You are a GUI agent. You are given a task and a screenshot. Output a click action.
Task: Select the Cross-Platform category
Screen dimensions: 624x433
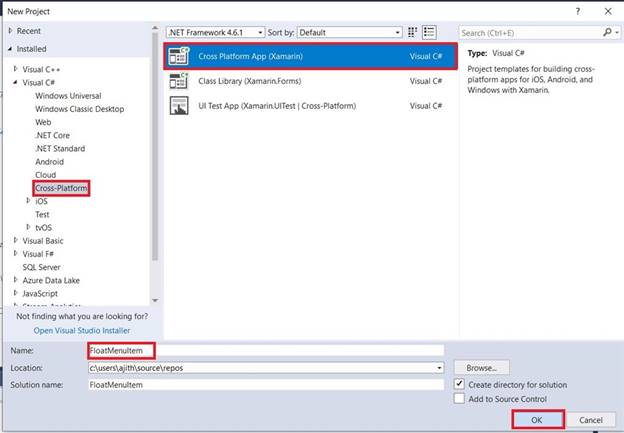tap(61, 188)
